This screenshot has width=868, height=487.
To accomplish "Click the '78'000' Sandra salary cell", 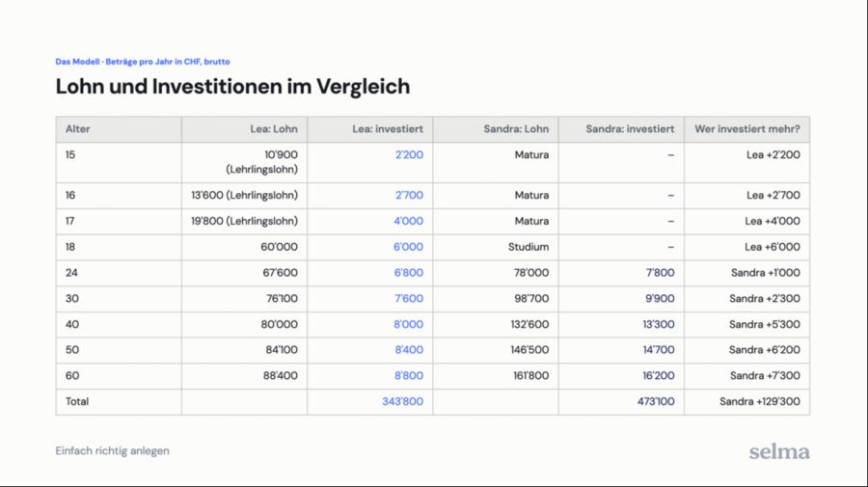I will click(x=496, y=273).
